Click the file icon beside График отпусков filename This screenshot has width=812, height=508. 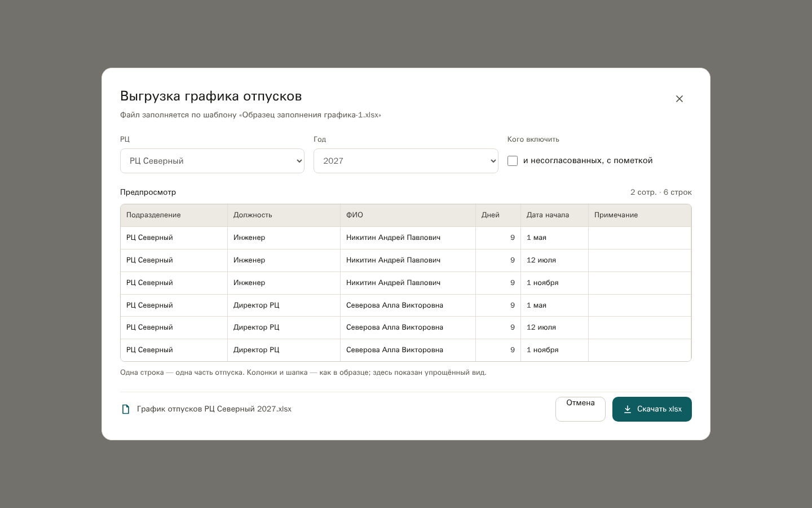coord(126,409)
